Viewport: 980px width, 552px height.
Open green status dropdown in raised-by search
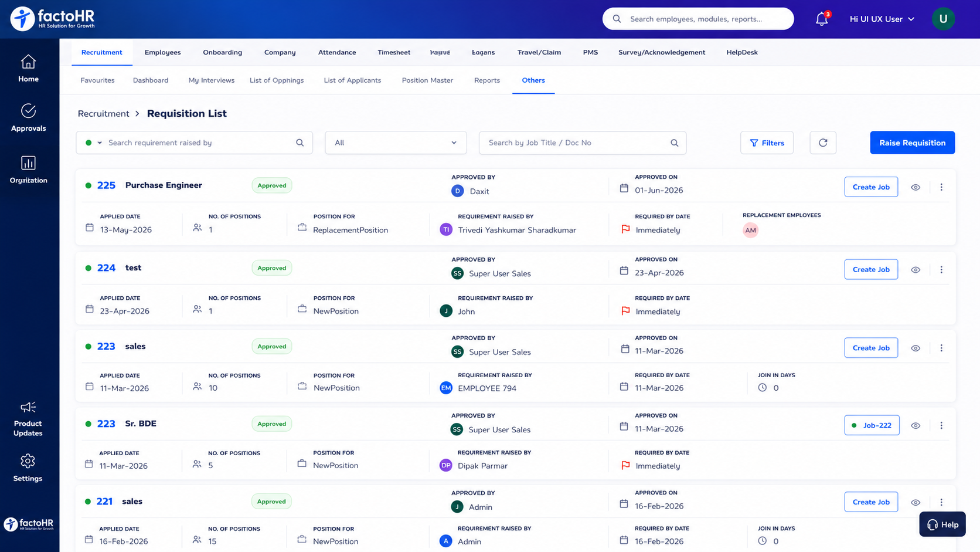click(94, 143)
